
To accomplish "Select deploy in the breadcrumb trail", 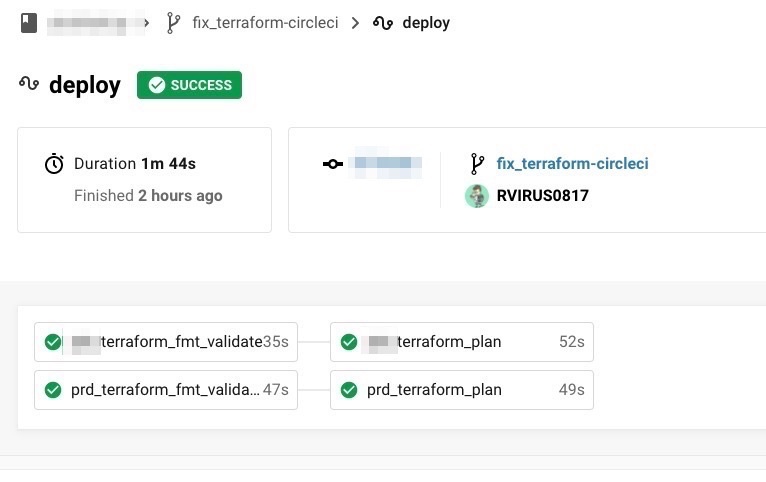I will (426, 22).
